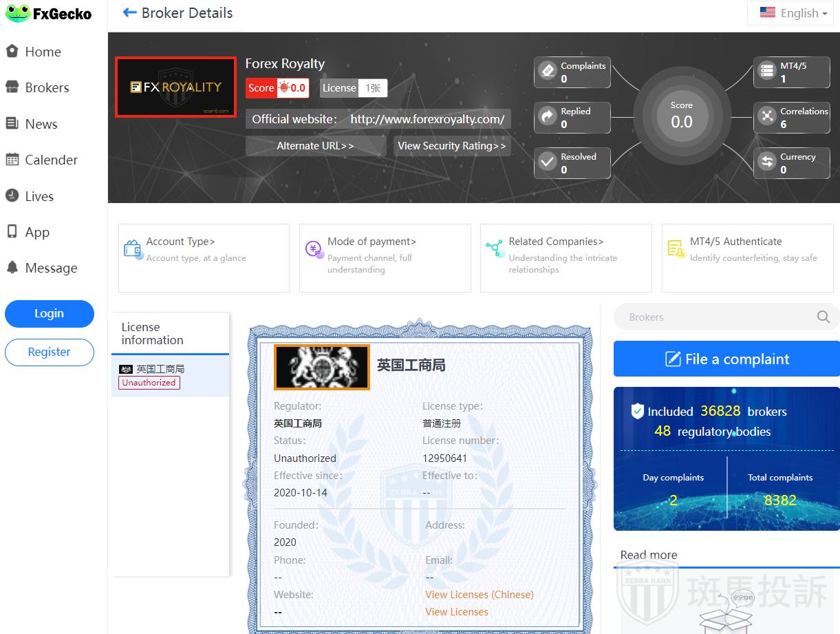Click the Replied arrow icon
This screenshot has width=840, height=634.
pos(548,117)
